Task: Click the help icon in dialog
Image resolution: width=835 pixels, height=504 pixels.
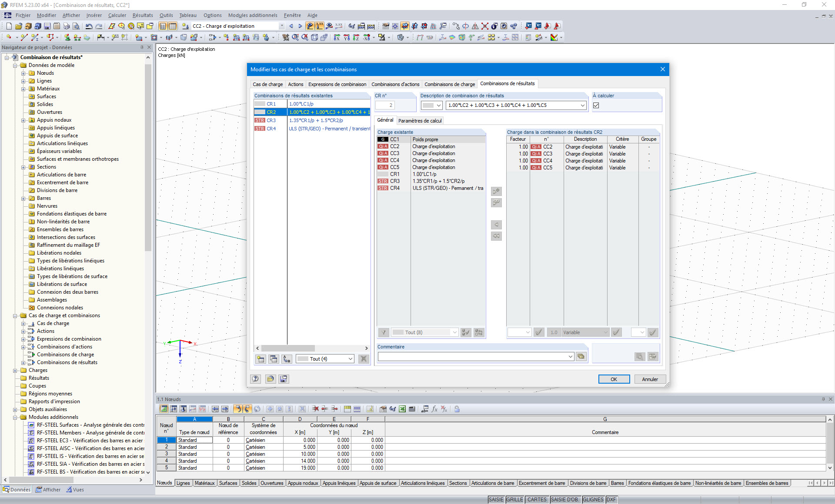Action: (x=256, y=379)
